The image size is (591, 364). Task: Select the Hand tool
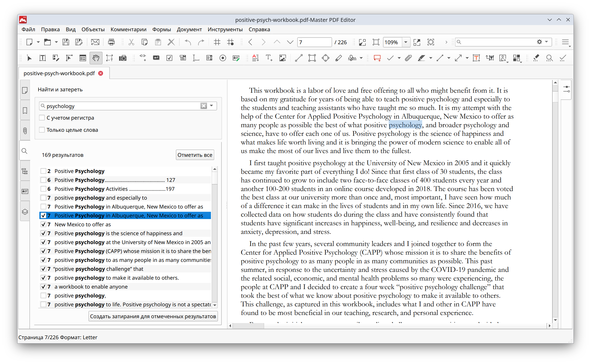tap(96, 58)
